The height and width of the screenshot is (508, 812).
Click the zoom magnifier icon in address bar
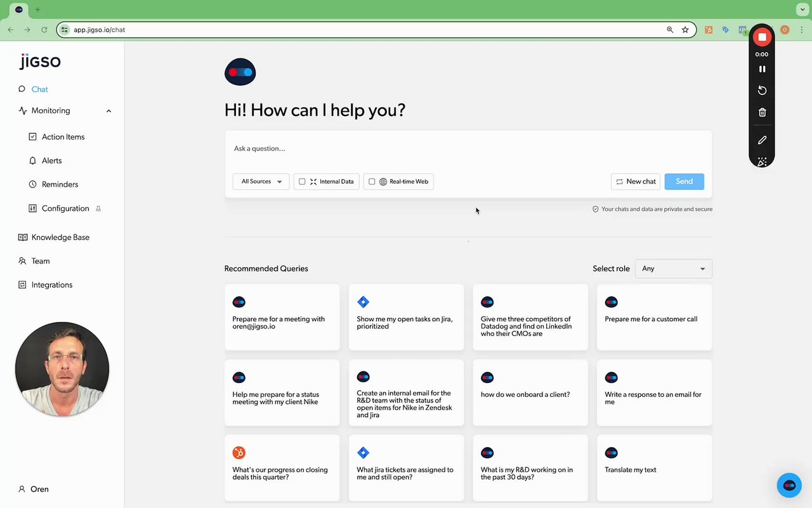[670, 30]
